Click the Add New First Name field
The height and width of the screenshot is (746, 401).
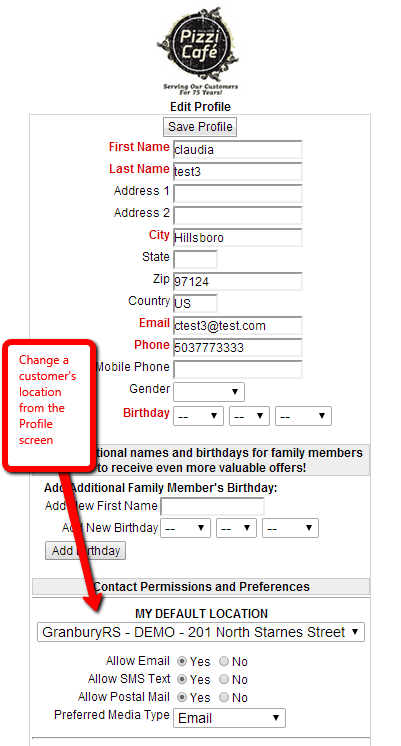(212, 507)
